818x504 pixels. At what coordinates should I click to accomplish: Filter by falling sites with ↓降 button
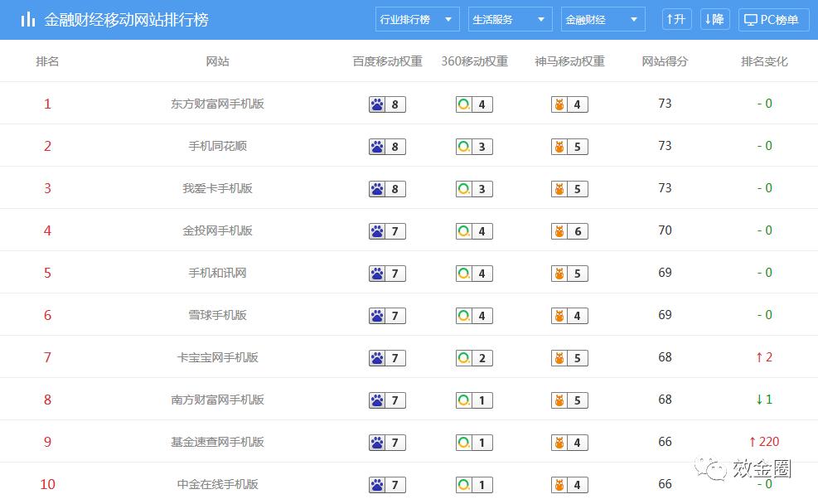click(x=714, y=20)
